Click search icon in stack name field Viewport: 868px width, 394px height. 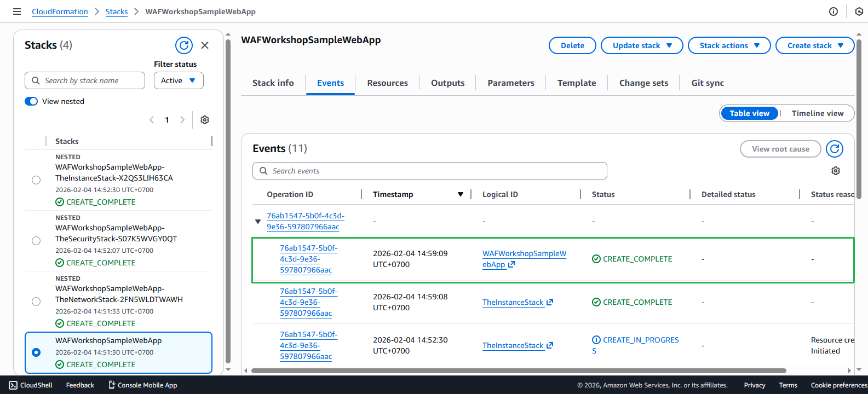pyautogui.click(x=36, y=80)
